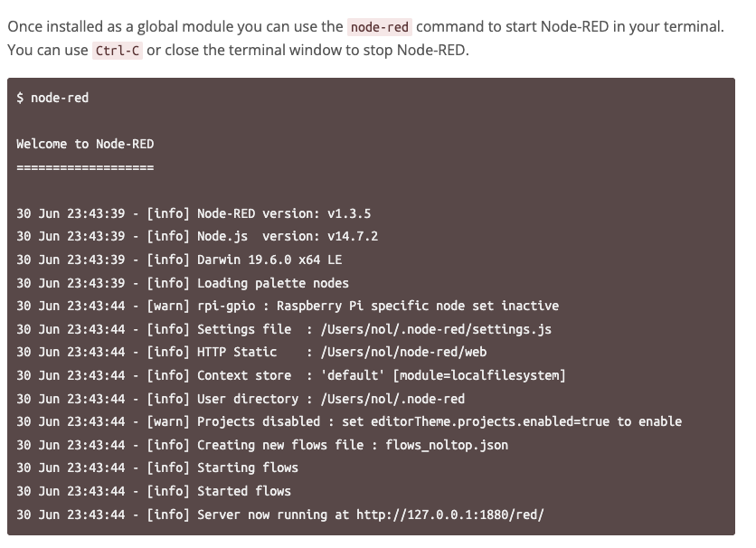The width and height of the screenshot is (756, 548).
Task: Click the inline 'node-red' code term
Action: (x=380, y=27)
